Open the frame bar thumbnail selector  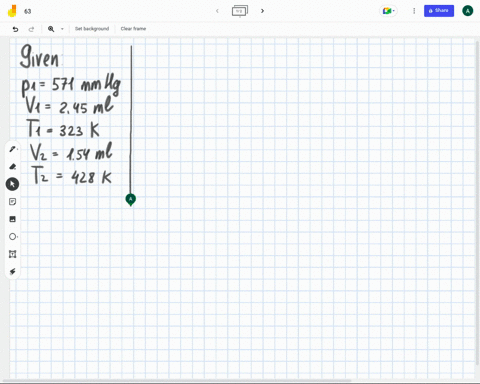[240, 11]
